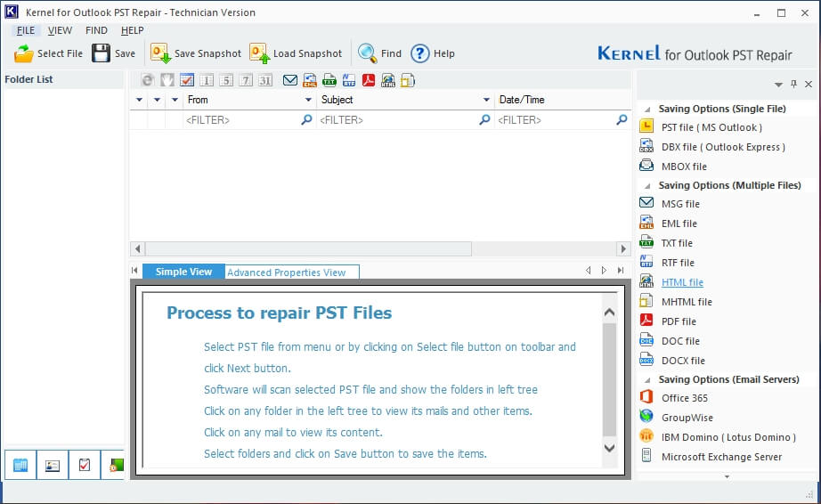Switch to Advanced Properties View tab
821x504 pixels.
click(292, 272)
